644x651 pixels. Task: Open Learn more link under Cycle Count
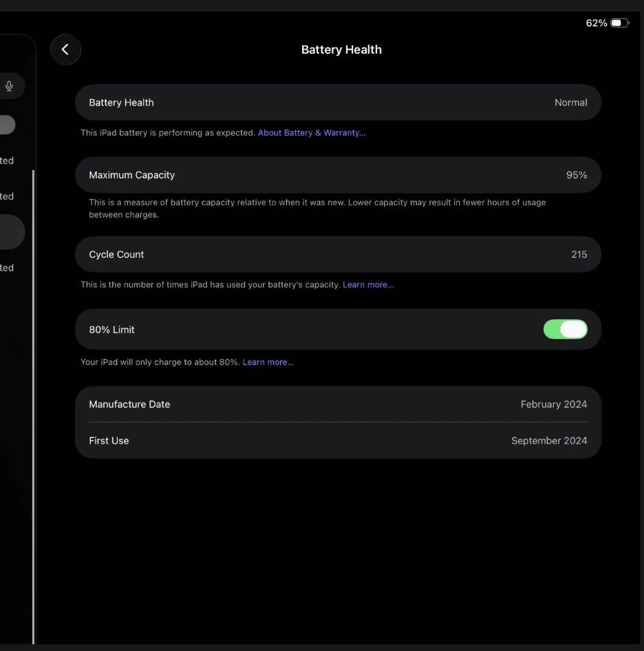368,285
